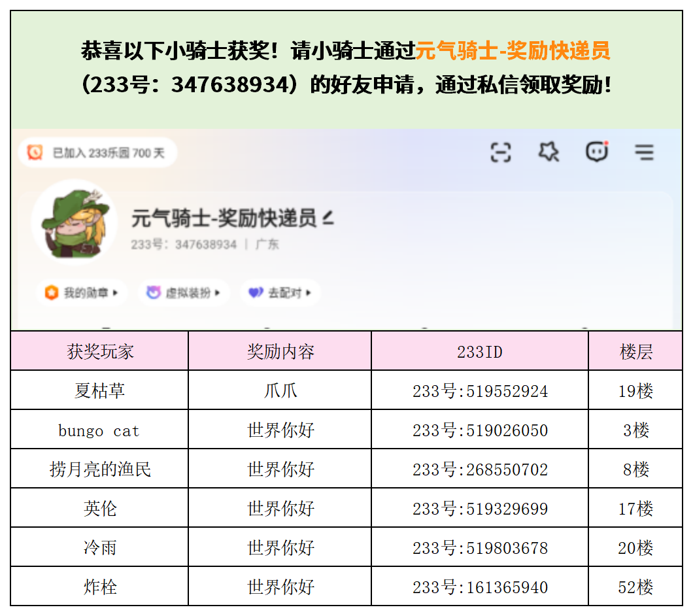
Task: Click the 233ID column header
Action: click(x=479, y=351)
